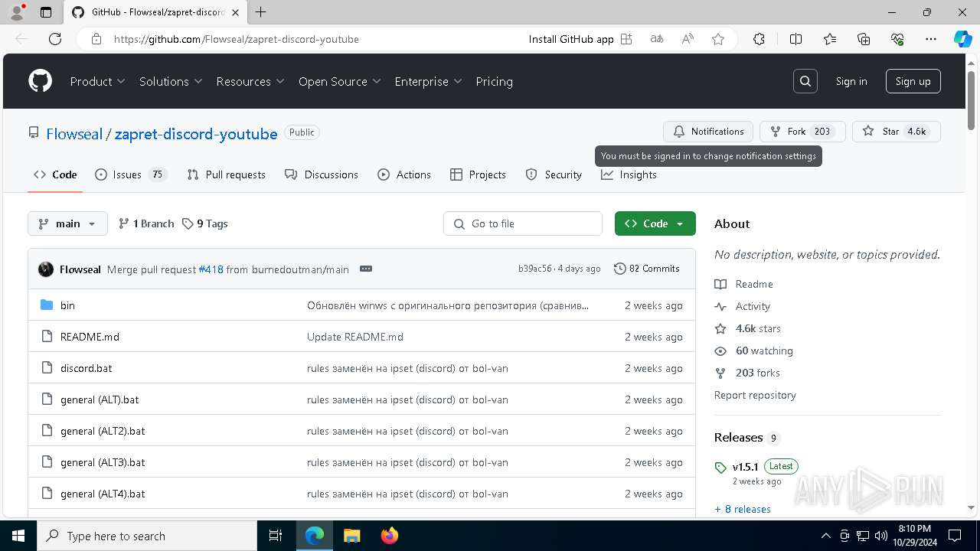980x551 pixels.
Task: Open the Flowseal owner link
Action: coord(74,134)
